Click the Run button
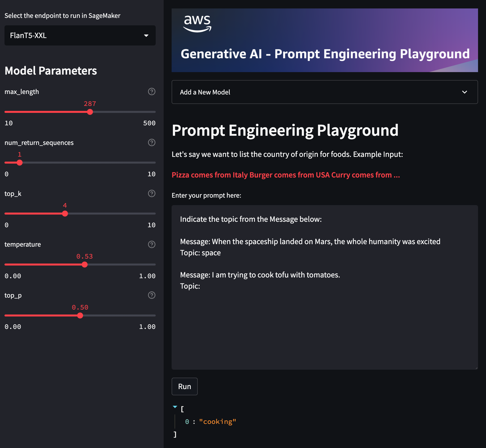 click(185, 386)
